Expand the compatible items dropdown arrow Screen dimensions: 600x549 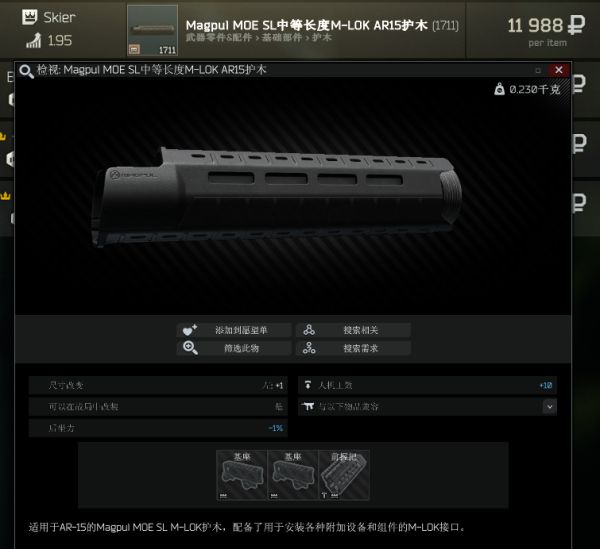(549, 407)
